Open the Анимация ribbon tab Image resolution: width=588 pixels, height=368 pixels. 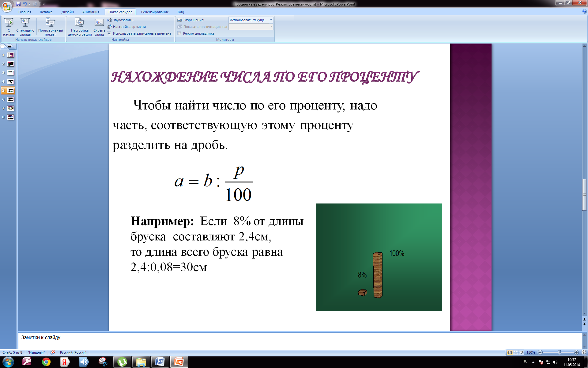tap(91, 12)
